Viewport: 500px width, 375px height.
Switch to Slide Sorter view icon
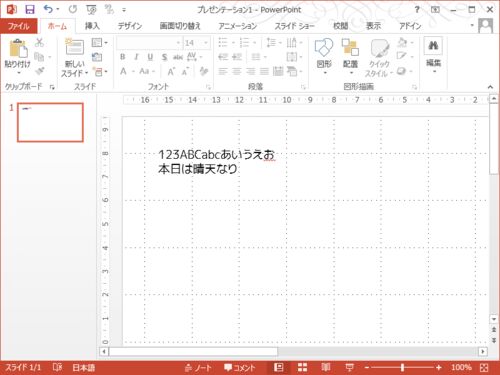coord(302,367)
